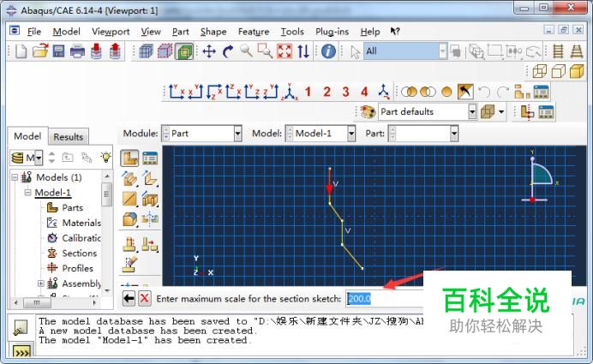Open model database folder icon

point(40,51)
